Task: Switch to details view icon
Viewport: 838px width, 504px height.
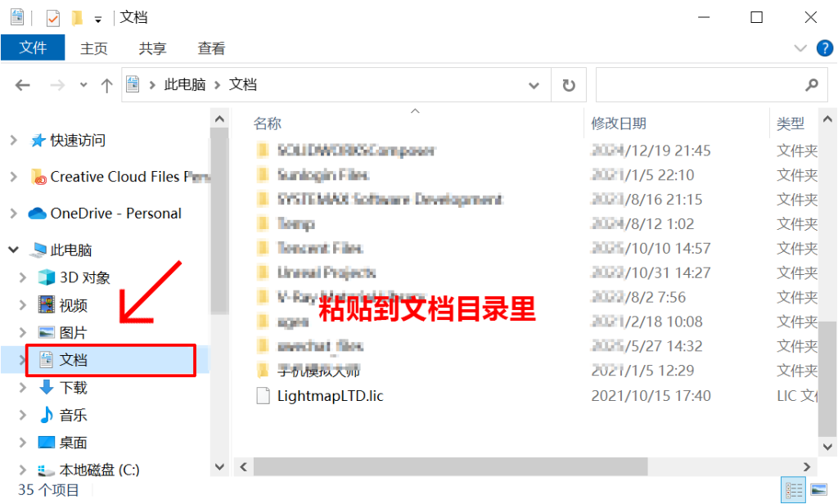Action: [x=793, y=489]
